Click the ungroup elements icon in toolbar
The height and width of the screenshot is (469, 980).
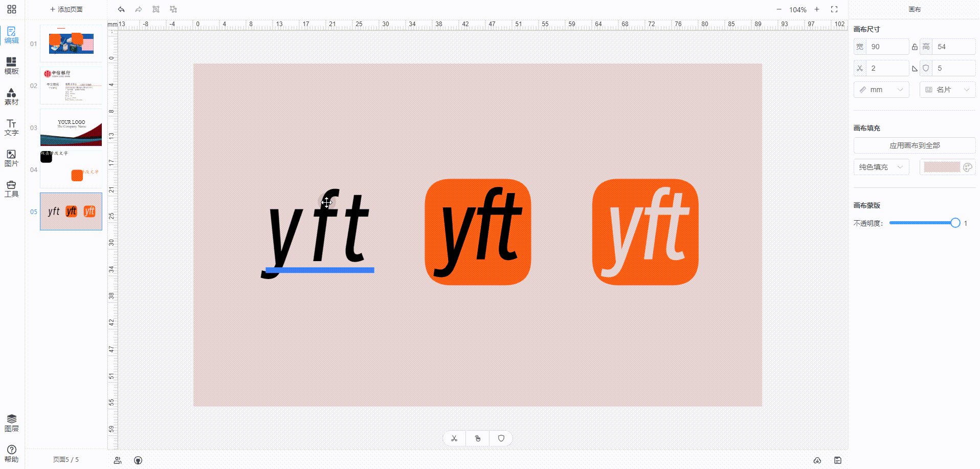coord(173,9)
